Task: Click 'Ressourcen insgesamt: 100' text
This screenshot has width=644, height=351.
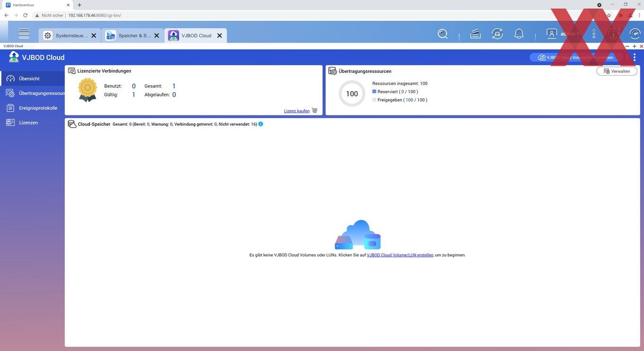Action: (x=400, y=83)
